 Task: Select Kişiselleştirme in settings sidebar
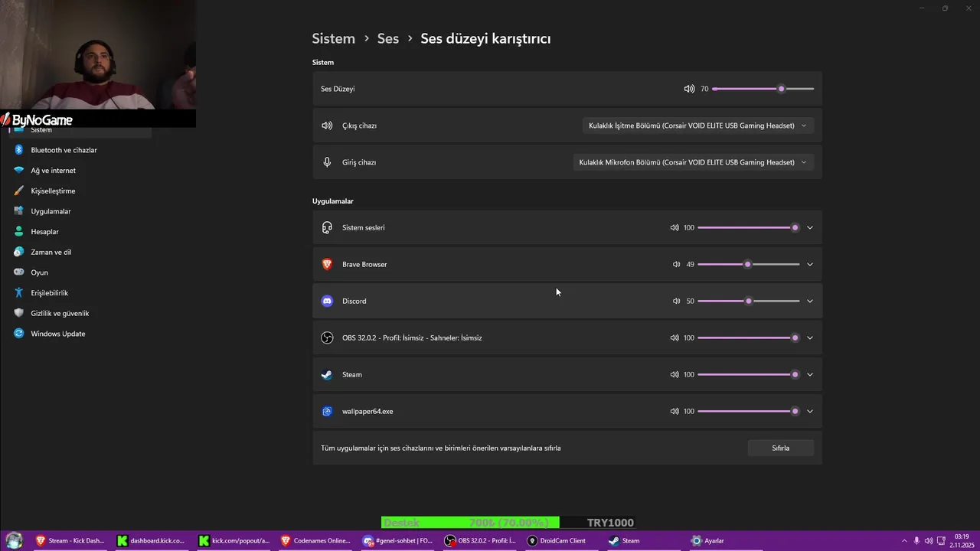coord(53,191)
